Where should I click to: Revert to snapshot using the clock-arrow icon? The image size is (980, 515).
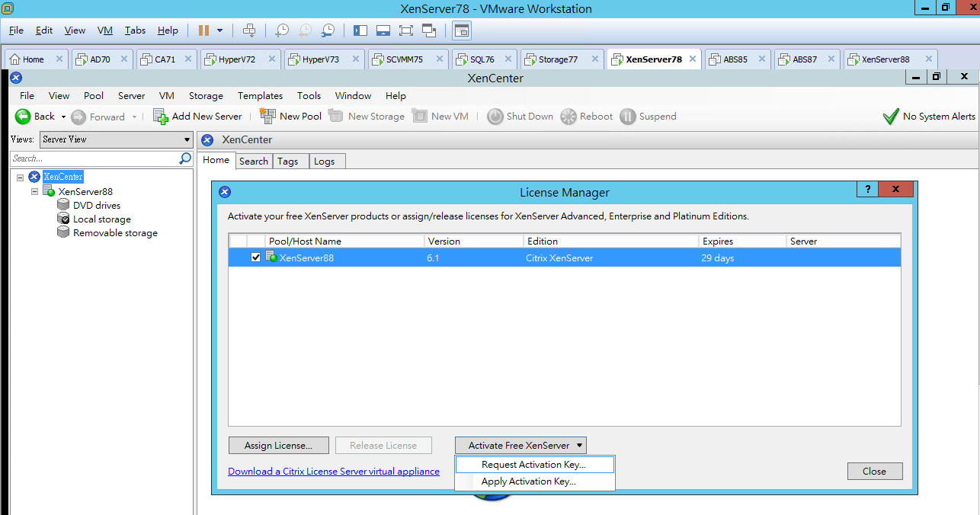coord(305,30)
